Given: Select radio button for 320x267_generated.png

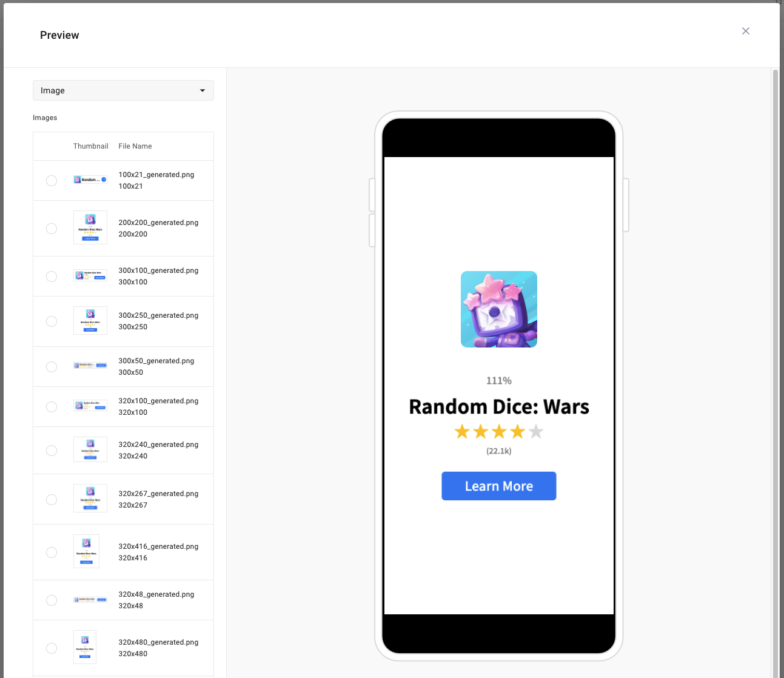Looking at the screenshot, I should pyautogui.click(x=52, y=500).
